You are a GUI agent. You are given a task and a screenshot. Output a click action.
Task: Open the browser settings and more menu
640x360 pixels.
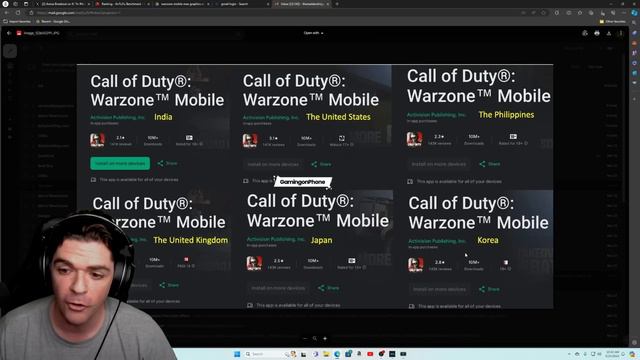point(624,13)
